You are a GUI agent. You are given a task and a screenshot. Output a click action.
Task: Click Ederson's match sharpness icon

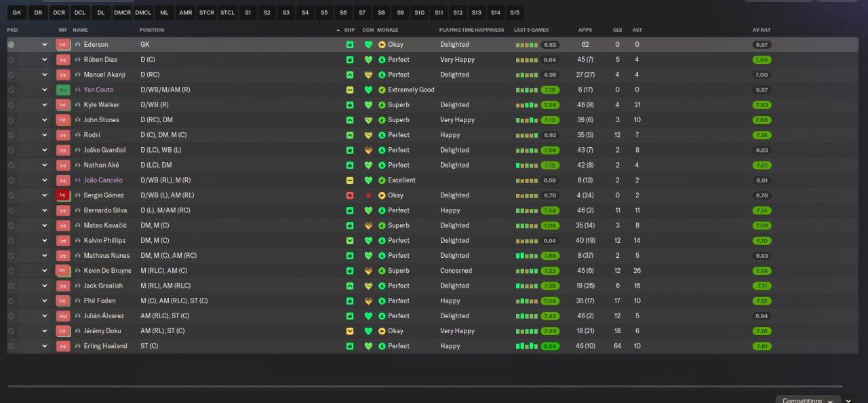tap(350, 45)
